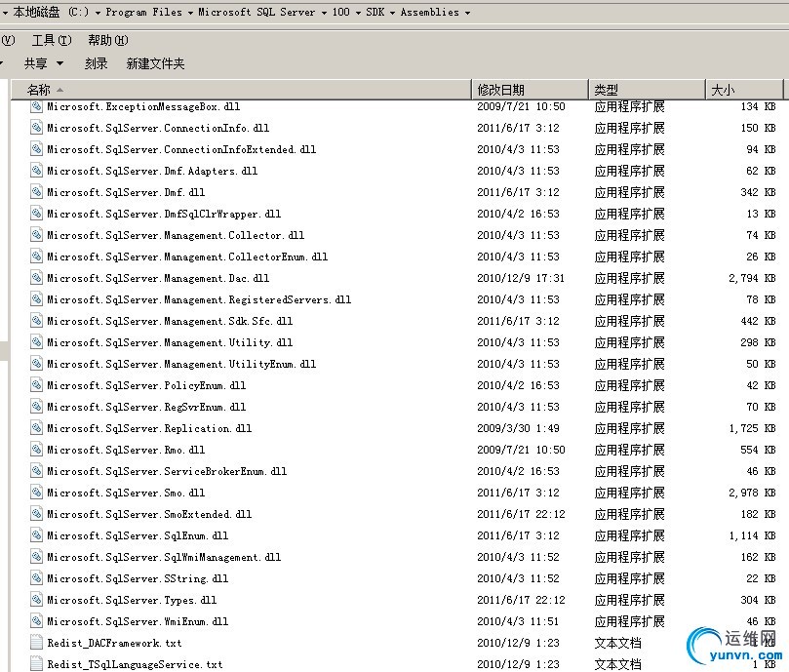The width and height of the screenshot is (789, 672).
Task: Click the icon of Microsoft.SqlServer.DmfSqlClrWrapper.dll
Action: [x=36, y=214]
